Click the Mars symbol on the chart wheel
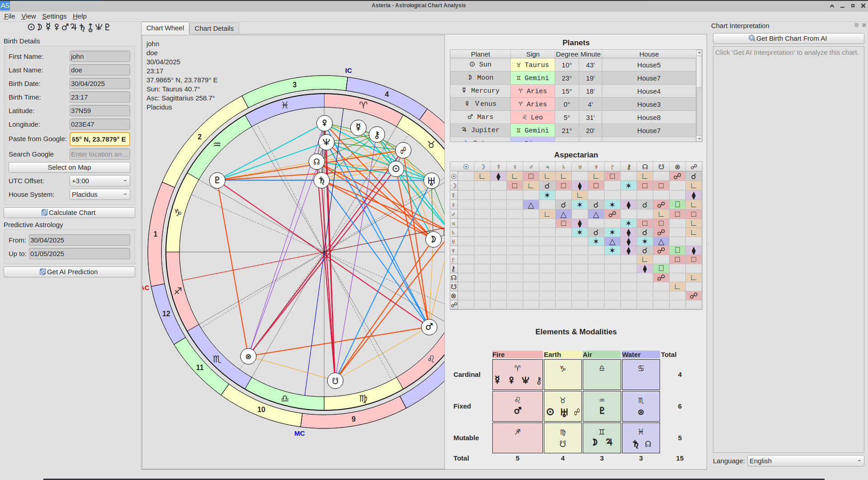Viewport: 868px width, 480px height. (429, 327)
